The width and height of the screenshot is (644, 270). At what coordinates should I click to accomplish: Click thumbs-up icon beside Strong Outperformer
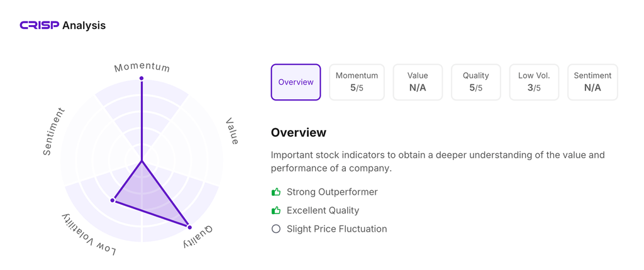click(x=276, y=192)
